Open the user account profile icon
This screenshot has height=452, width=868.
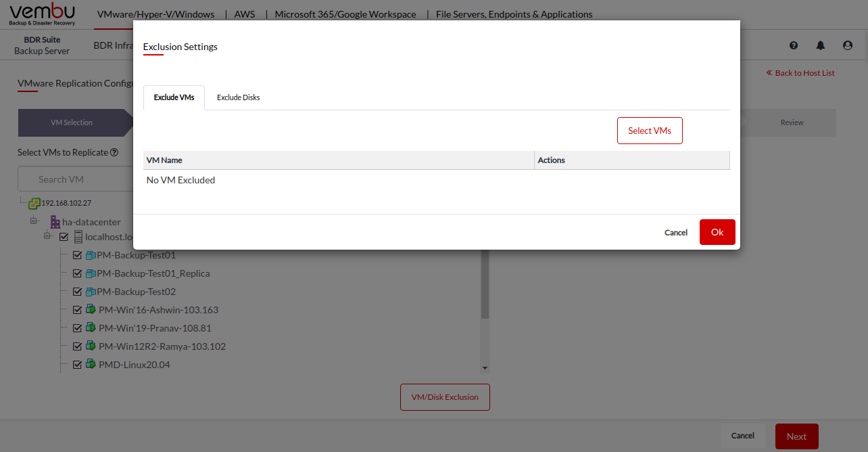(x=848, y=45)
